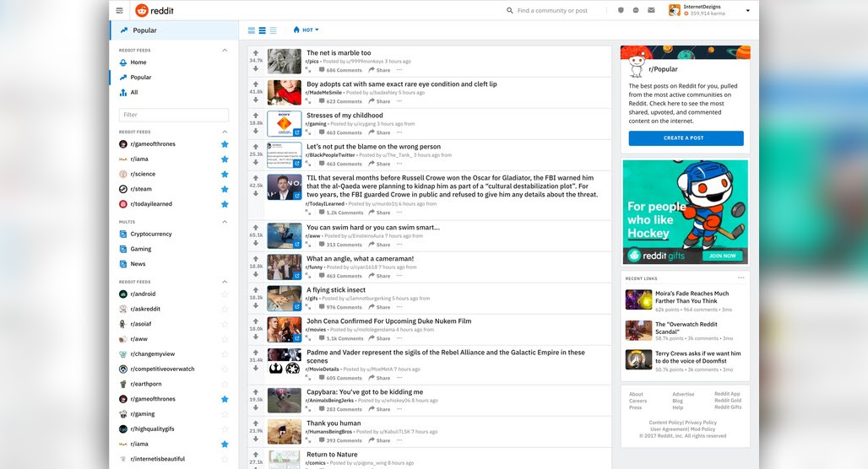
Task: Open more options on "Thank you human" post
Action: pyautogui.click(x=399, y=440)
